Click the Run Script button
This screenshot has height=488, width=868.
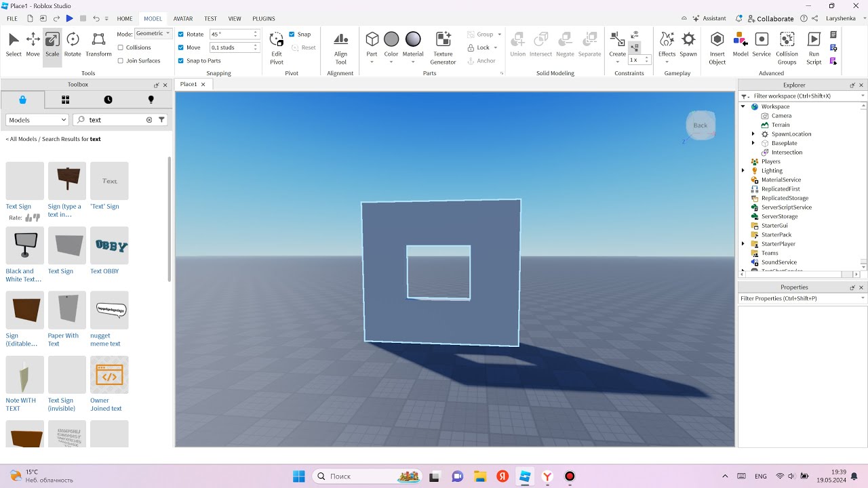[814, 48]
